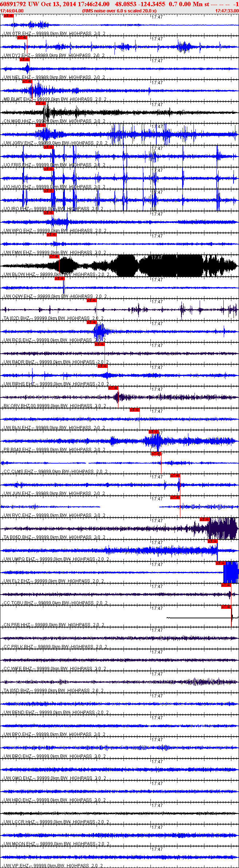Select the UW RCS EHZ station label
The width and height of the screenshot is (239, 868).
(17, 340)
